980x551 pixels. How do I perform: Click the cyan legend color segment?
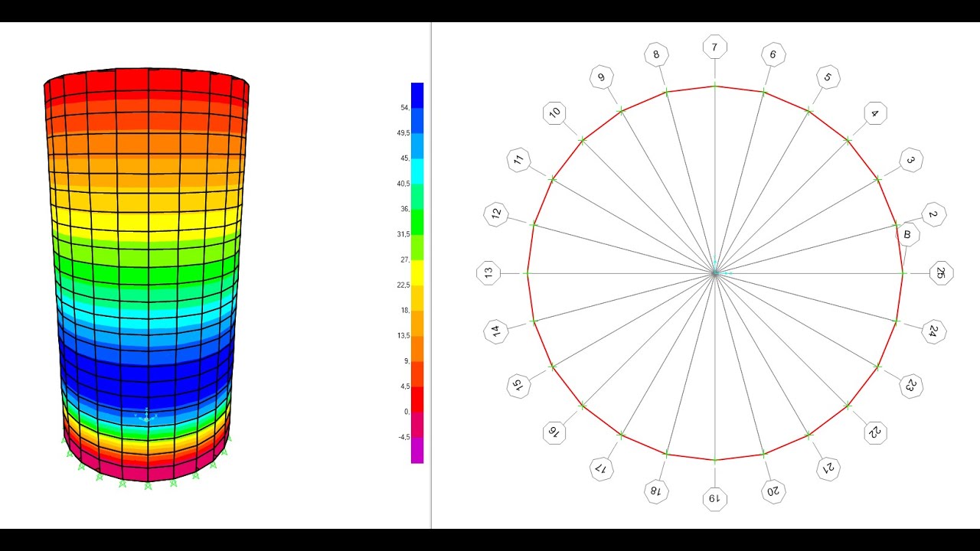417,171
